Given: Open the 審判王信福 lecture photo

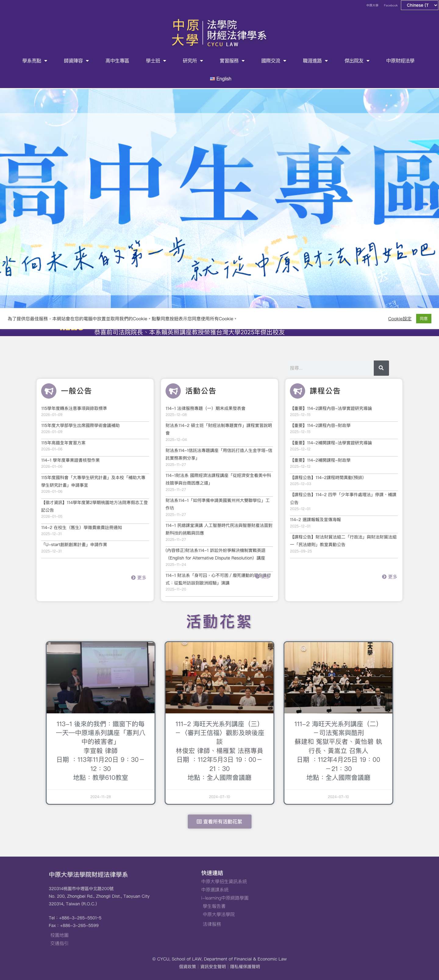Looking at the screenshot, I should click(x=219, y=677).
